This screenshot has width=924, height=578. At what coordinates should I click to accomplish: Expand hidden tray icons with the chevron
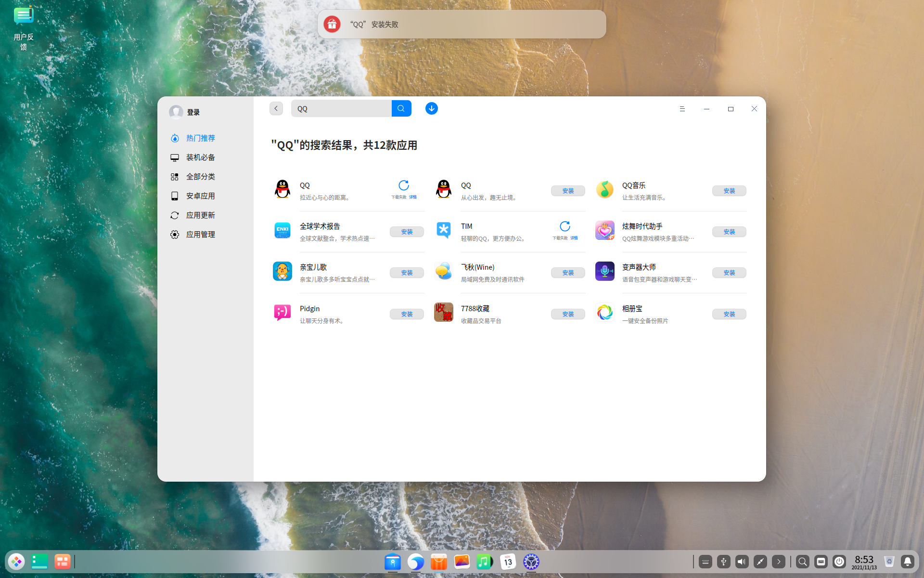tap(779, 561)
